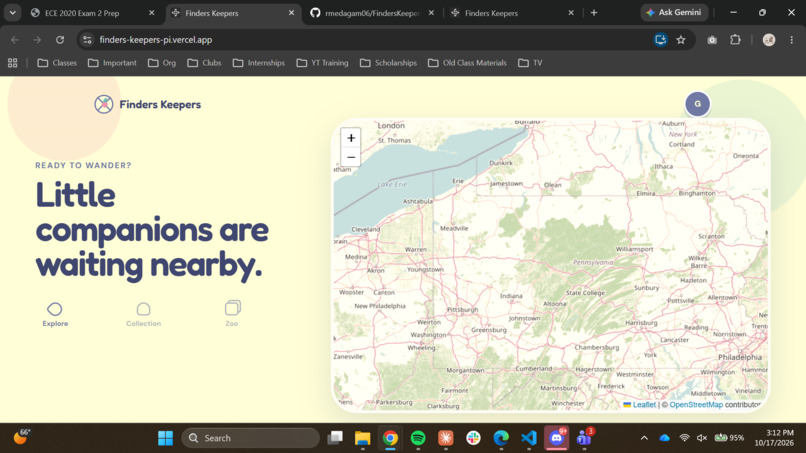The height and width of the screenshot is (453, 806).
Task: Open the Internships bookmark folder
Action: click(x=259, y=63)
